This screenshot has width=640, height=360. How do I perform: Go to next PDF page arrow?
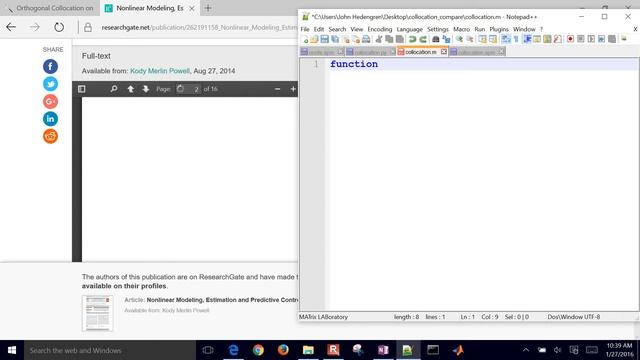point(146,89)
